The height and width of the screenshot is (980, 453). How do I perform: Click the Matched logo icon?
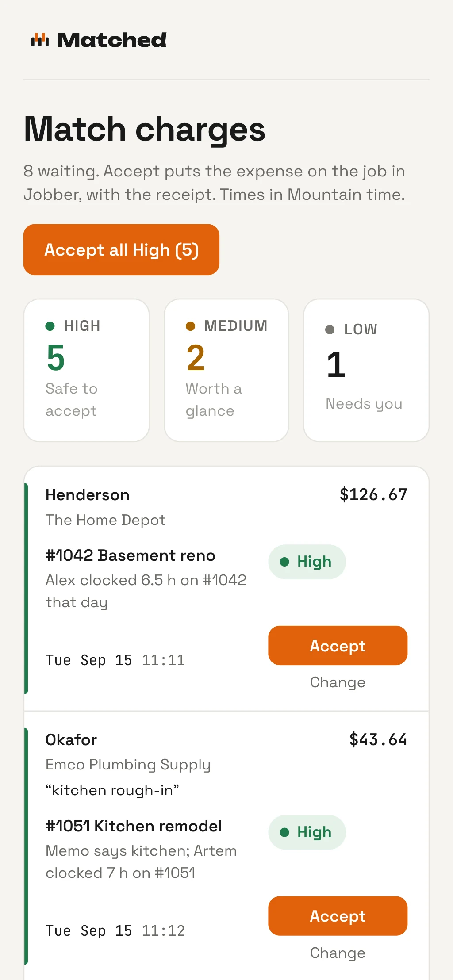40,40
